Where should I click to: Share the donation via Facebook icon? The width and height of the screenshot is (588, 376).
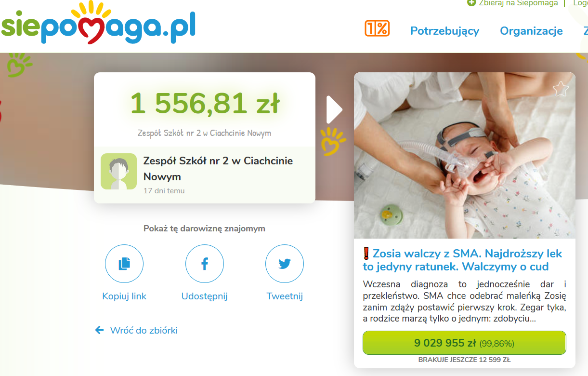[205, 264]
